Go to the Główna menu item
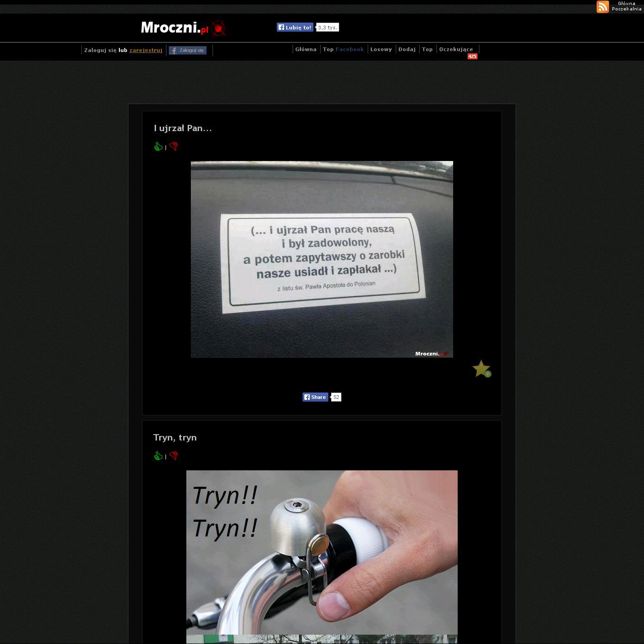The width and height of the screenshot is (644, 644). pos(306,49)
